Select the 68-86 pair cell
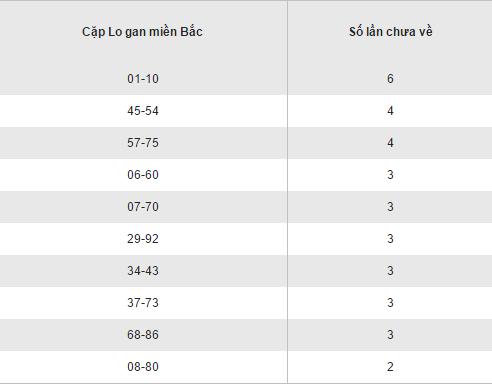The width and height of the screenshot is (492, 384). click(x=143, y=335)
